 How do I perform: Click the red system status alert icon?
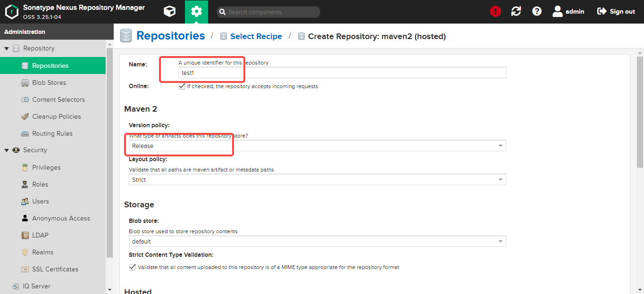(x=495, y=11)
